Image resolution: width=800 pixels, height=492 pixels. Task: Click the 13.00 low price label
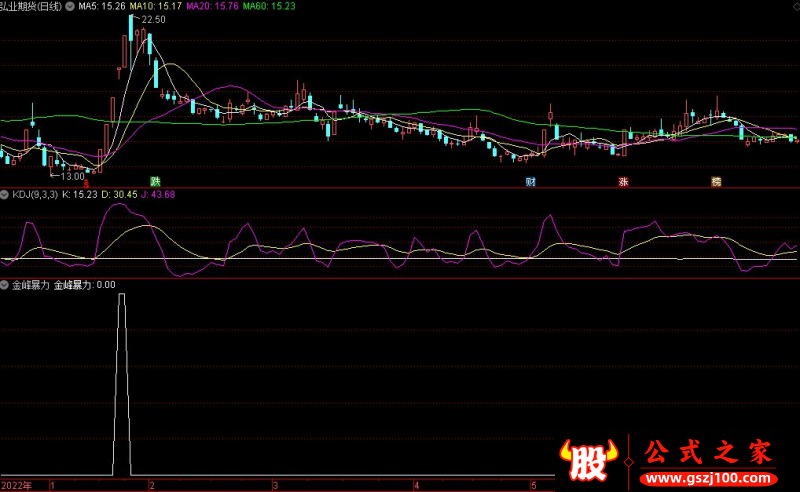68,176
